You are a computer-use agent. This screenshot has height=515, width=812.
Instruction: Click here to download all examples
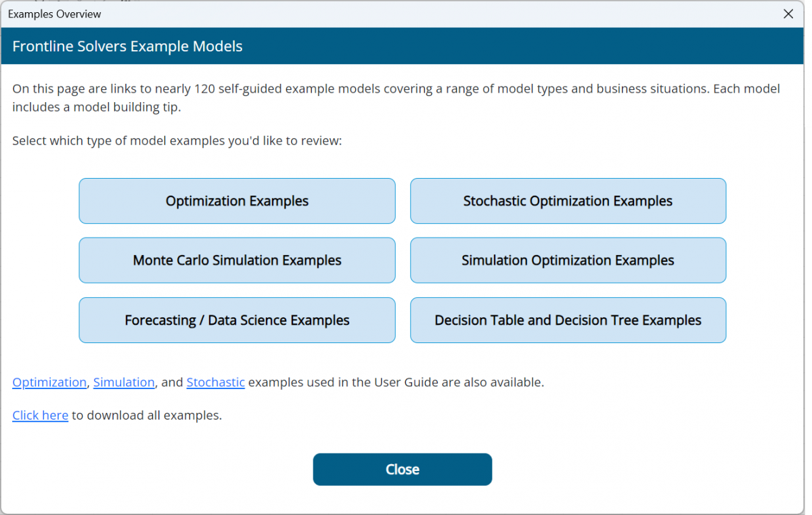[40, 415]
